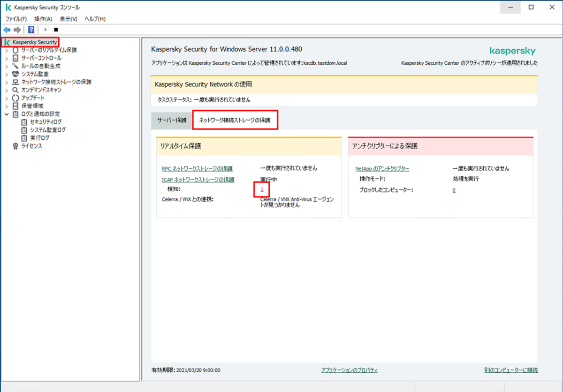Click the アップデート refresh icon
The width and height of the screenshot is (563, 392).
pyautogui.click(x=15, y=98)
